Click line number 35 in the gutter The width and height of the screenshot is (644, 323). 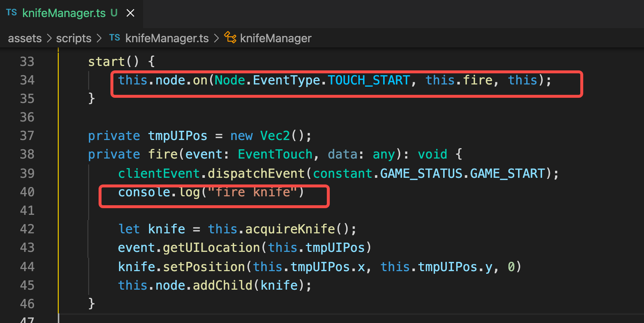point(27,99)
